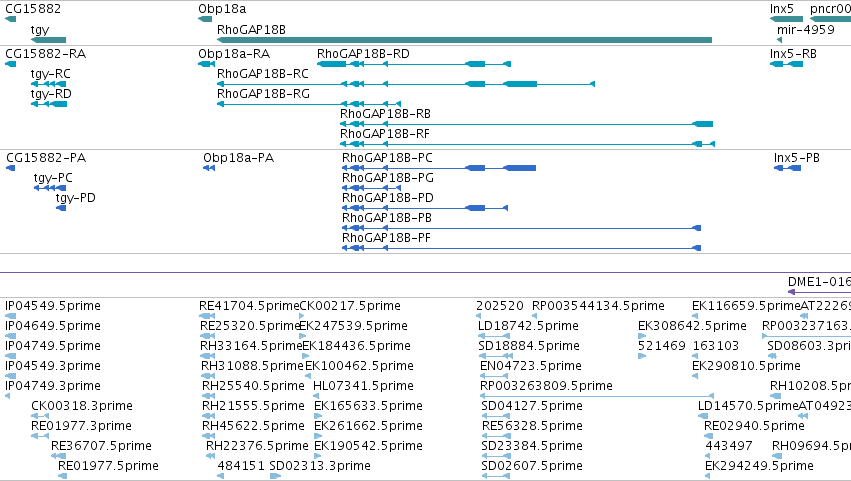851x481 pixels.
Task: Select the RE01977.3prime EST label
Action: click(x=81, y=426)
